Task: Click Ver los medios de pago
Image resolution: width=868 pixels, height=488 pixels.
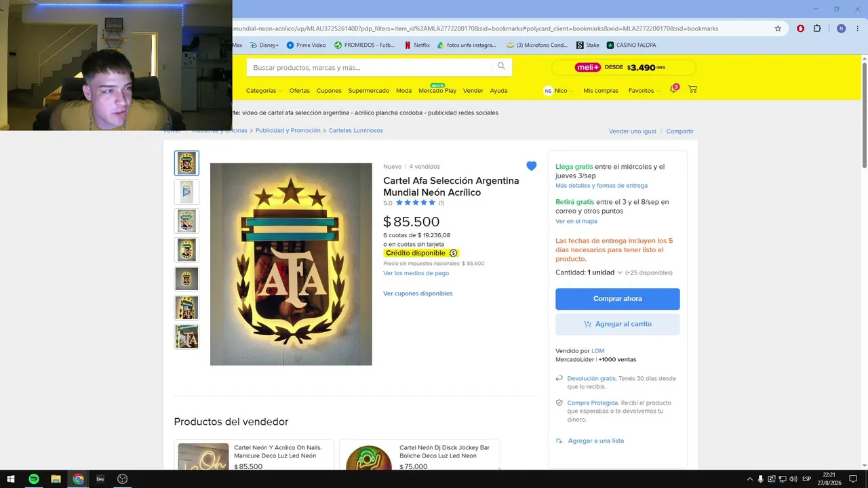Action: click(416, 273)
